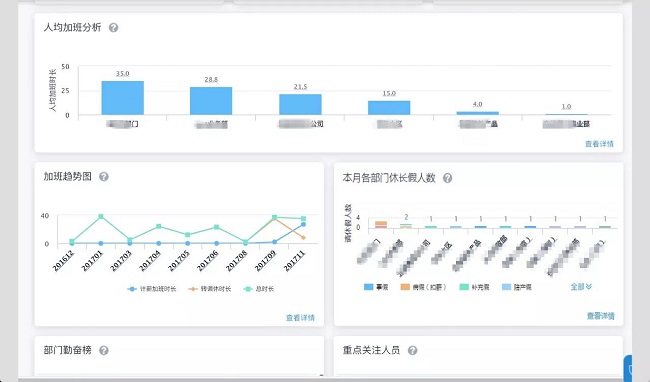This screenshot has width=650, height=382.
Task: Toggle 补充假 legend item
Action: click(475, 287)
